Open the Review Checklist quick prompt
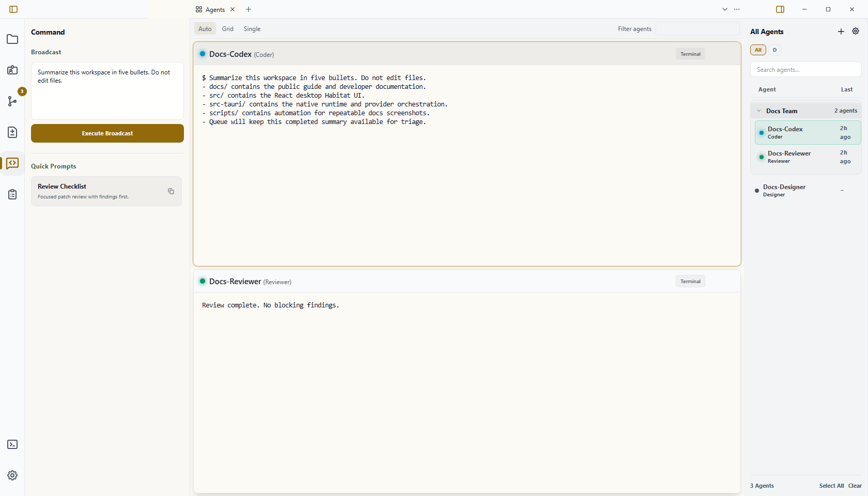 tap(106, 191)
